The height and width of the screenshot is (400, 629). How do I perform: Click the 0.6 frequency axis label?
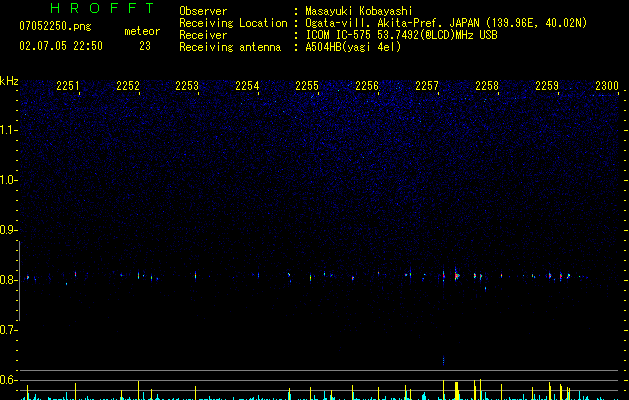pyautogui.click(x=9, y=380)
